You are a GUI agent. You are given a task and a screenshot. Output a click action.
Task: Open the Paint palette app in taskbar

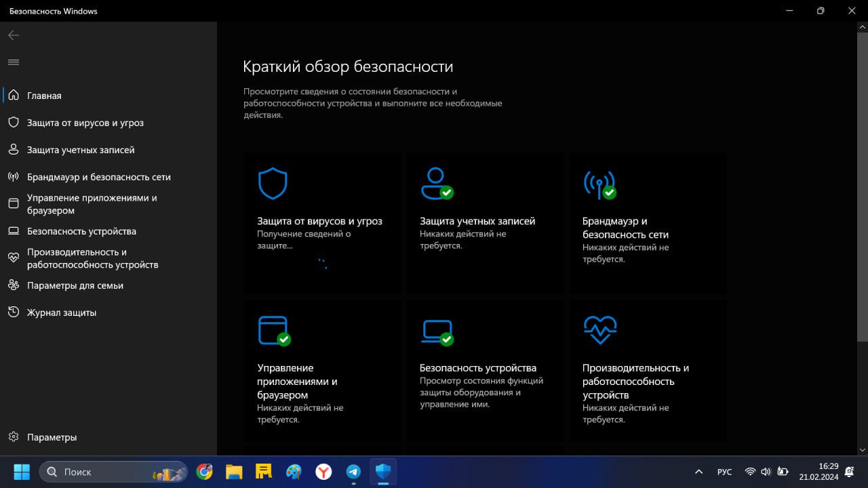[x=294, y=472]
